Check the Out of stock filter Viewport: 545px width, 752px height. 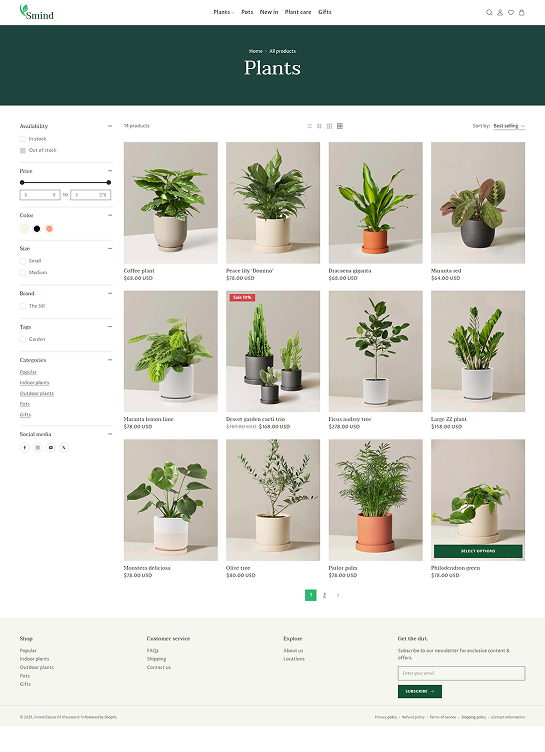[23, 151]
